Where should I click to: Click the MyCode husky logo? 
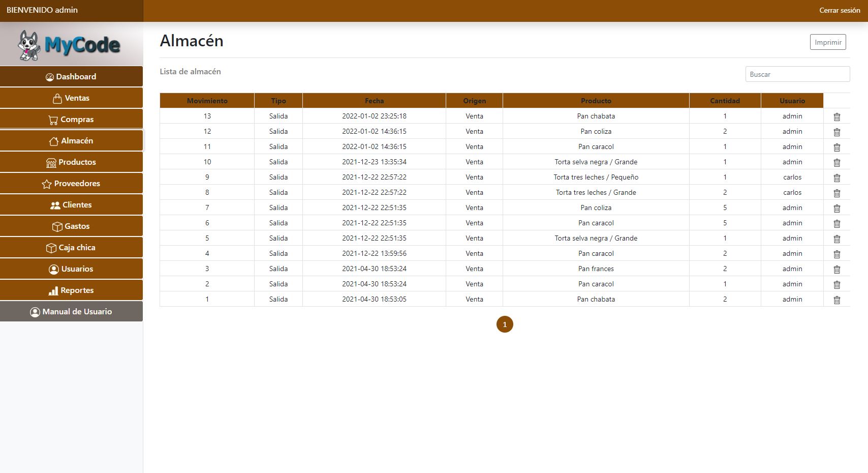click(70, 45)
